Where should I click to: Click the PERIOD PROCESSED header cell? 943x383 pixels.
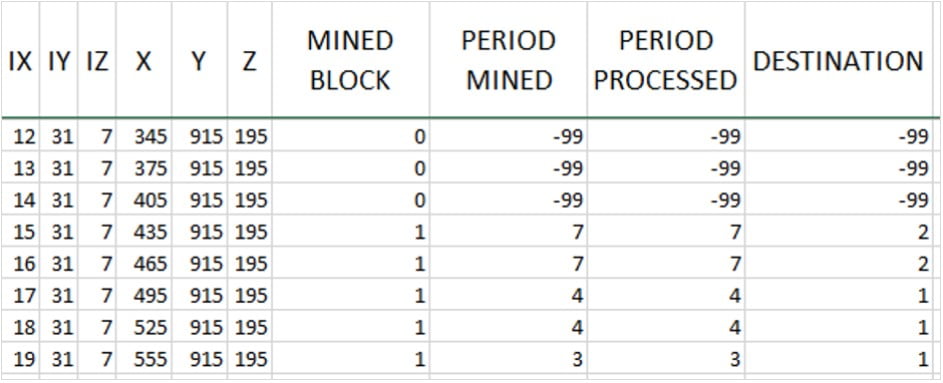click(666, 60)
